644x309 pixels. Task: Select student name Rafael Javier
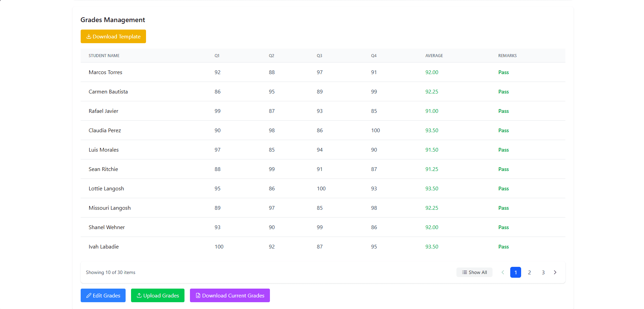103,111
